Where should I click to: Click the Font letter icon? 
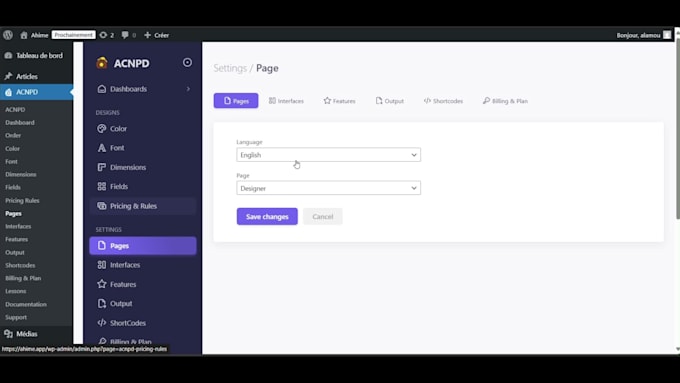point(102,148)
